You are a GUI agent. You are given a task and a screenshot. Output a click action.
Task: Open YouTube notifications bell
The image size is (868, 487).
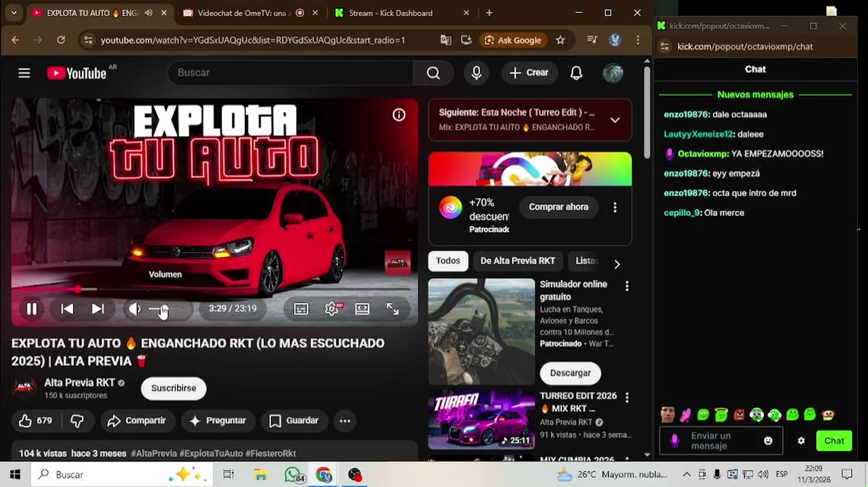(x=576, y=73)
